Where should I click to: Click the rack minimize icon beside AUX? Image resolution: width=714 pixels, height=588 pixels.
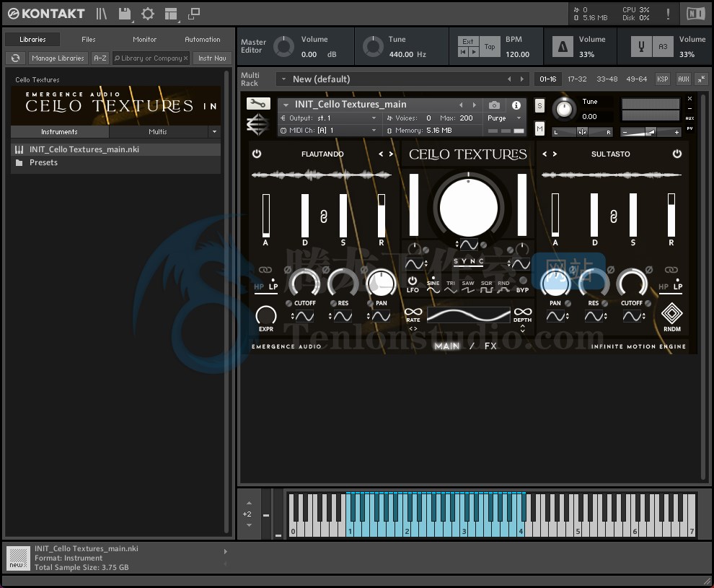(x=701, y=79)
